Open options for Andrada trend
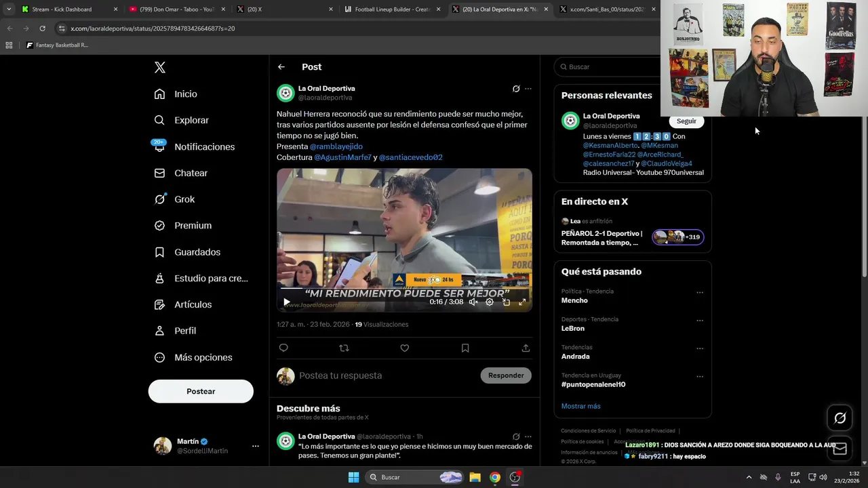 (x=700, y=348)
